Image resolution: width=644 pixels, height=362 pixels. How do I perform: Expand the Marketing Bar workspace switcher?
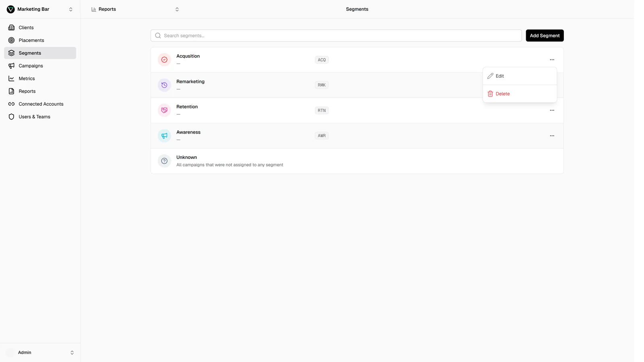point(71,9)
